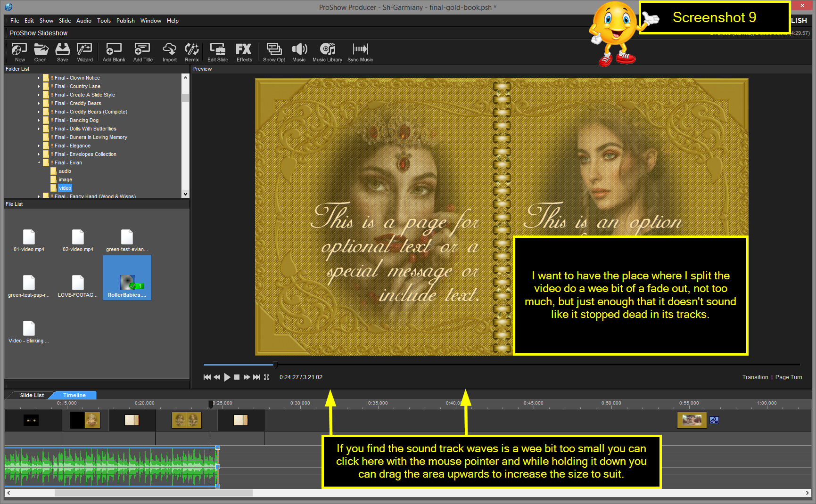Screen dimensions: 816x504
Task: Open the Remix tool
Action: pos(192,52)
